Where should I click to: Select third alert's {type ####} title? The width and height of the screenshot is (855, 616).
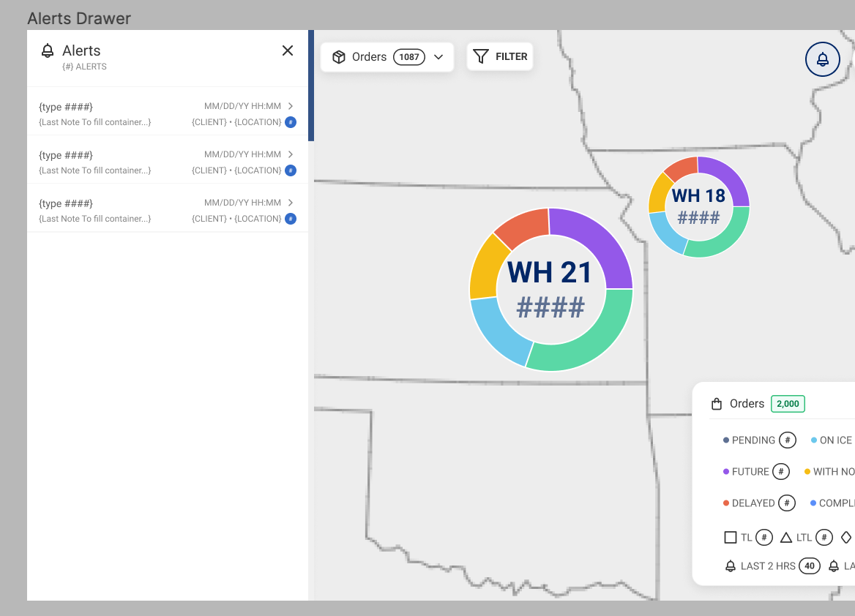pyautogui.click(x=65, y=203)
